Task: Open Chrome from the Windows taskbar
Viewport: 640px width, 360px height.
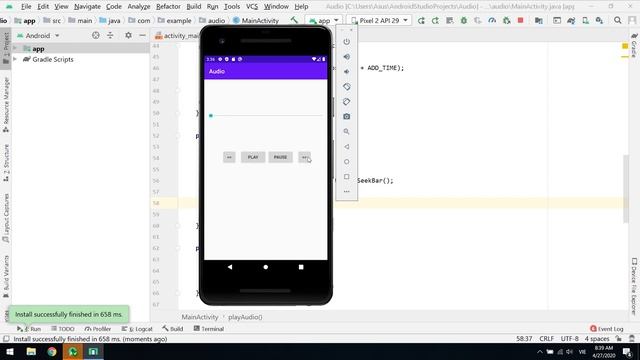Action: point(51,351)
